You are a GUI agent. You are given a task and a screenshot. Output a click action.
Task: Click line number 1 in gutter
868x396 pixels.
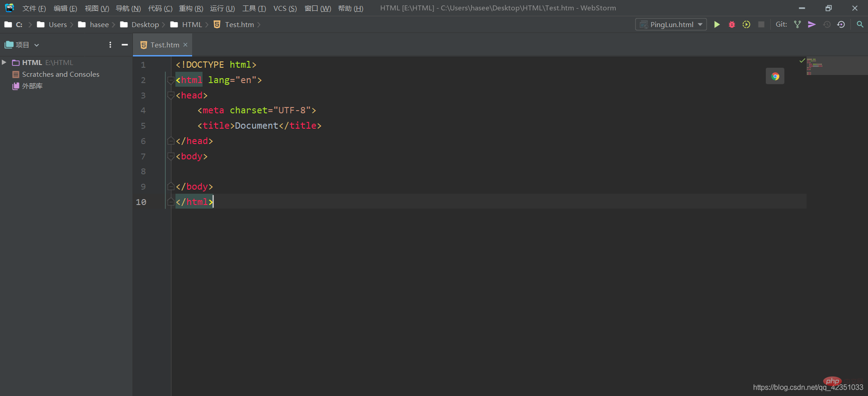click(x=143, y=65)
